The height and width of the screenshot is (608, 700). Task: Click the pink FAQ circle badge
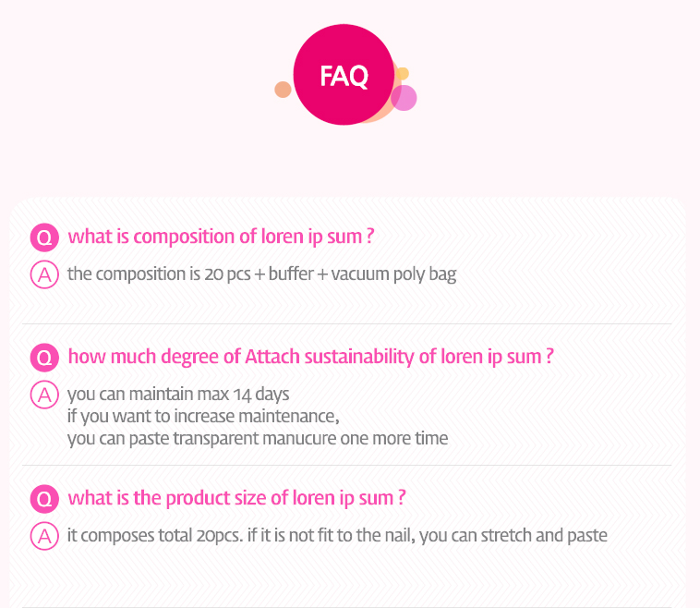tap(344, 75)
